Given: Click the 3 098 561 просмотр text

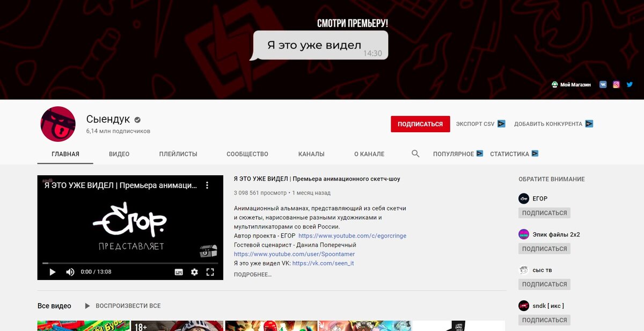Looking at the screenshot, I should coord(260,192).
